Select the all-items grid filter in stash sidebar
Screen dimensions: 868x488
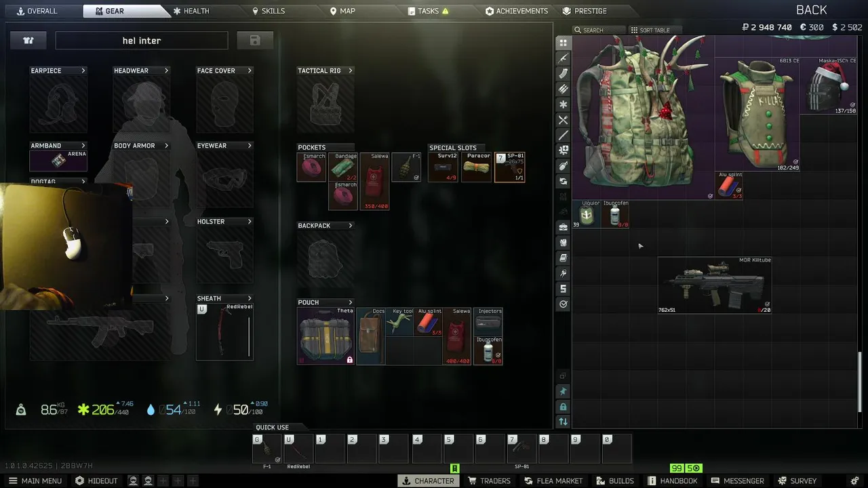point(563,43)
